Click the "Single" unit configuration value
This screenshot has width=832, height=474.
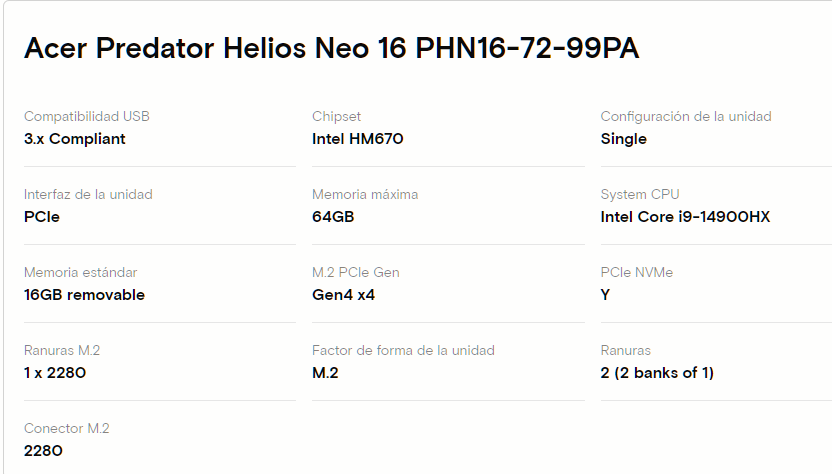tap(623, 139)
